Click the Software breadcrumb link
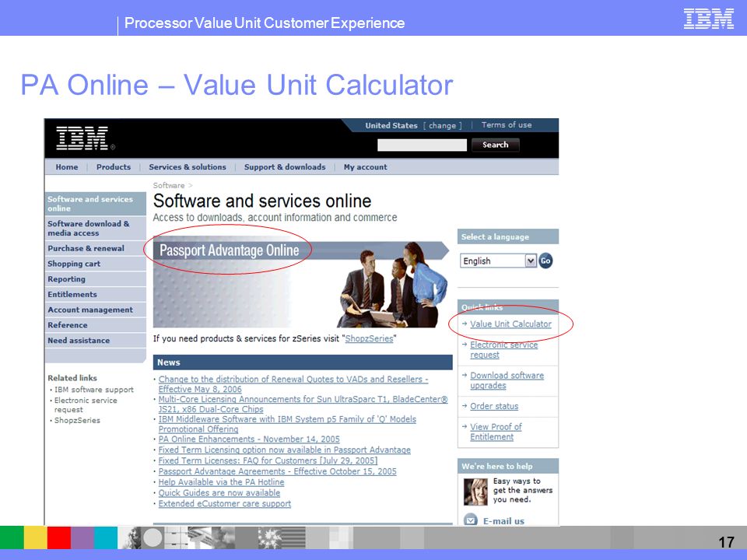Screen dimensions: 747x560 pos(169,185)
